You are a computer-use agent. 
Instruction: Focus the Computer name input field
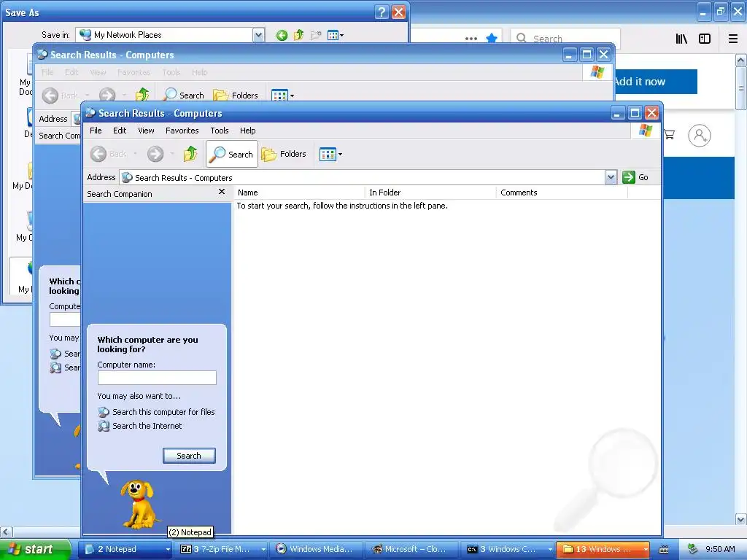click(157, 378)
